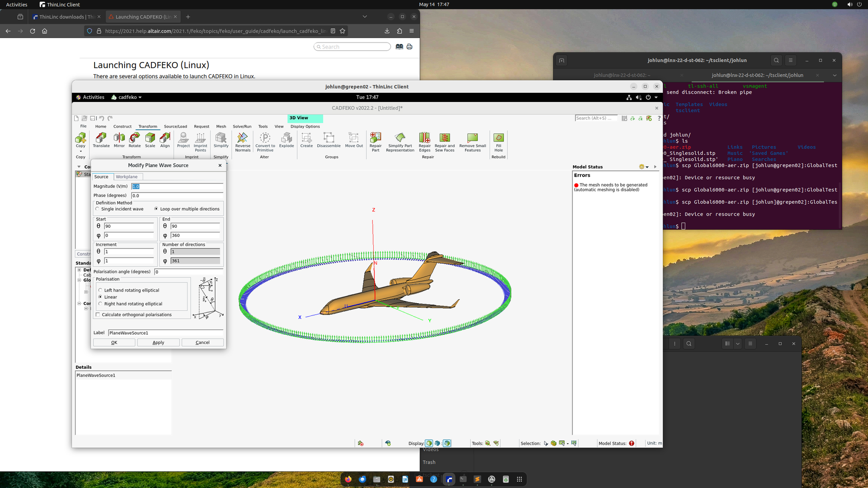Open the Construct ribbon tab
This screenshot has width=868, height=488.
point(122,127)
